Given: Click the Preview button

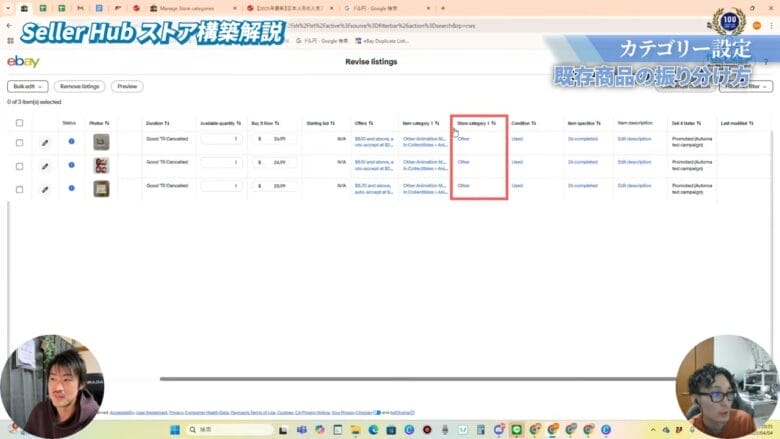Looking at the screenshot, I should click(x=127, y=87).
